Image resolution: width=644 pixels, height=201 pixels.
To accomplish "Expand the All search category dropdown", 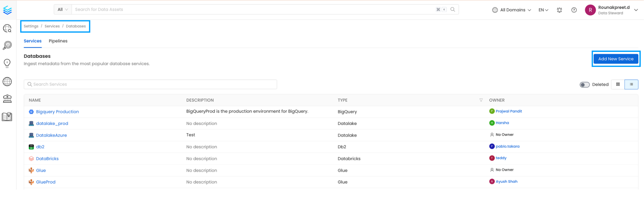I will pos(63,9).
